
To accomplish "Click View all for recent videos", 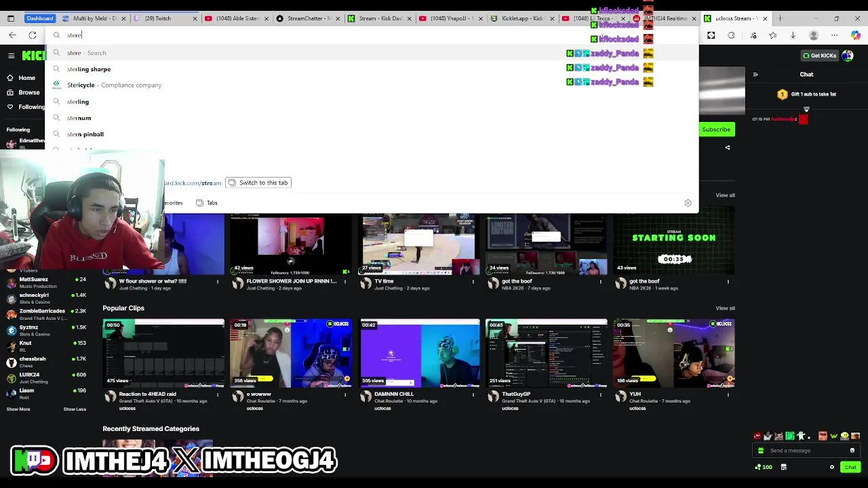I will [725, 195].
